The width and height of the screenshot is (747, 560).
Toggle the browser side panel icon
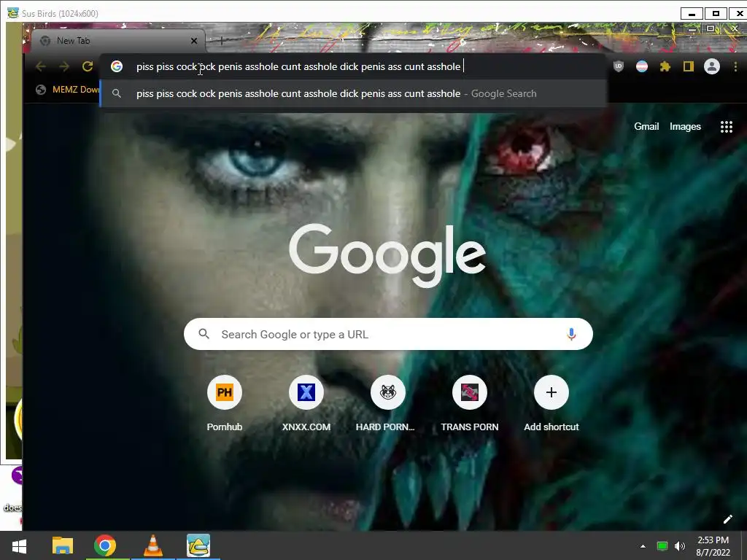click(689, 66)
